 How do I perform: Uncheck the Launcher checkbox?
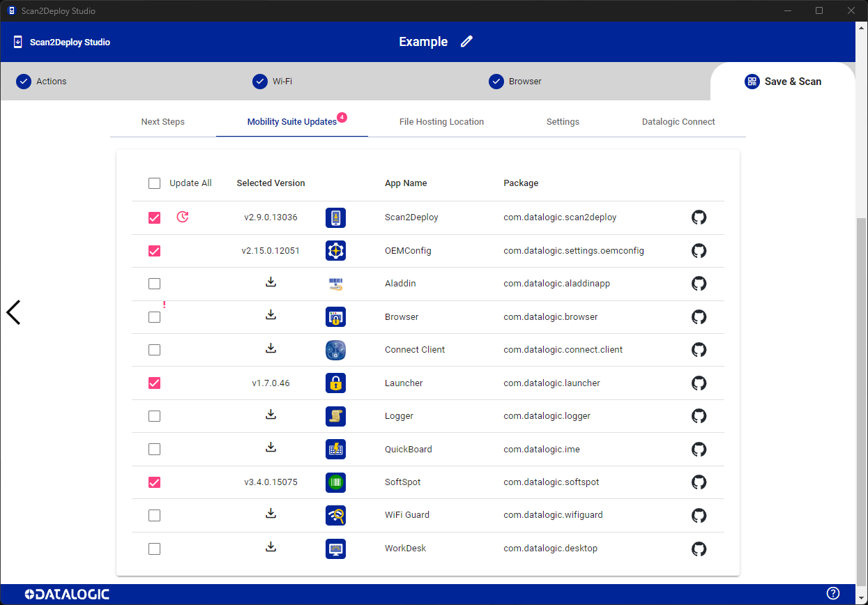154,383
